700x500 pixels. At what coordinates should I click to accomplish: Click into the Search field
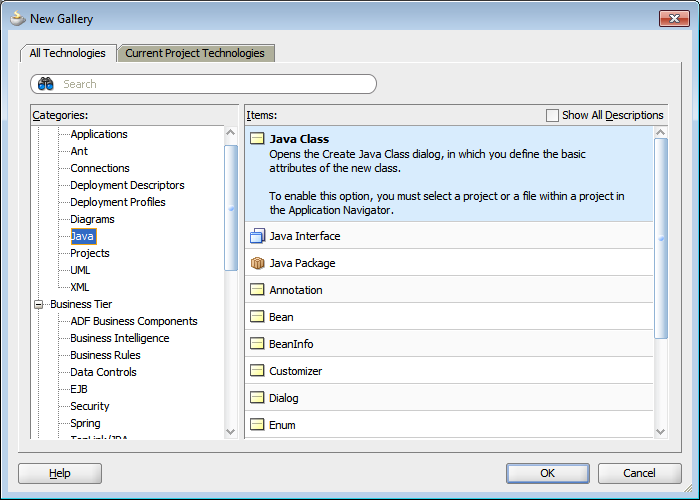pyautogui.click(x=203, y=84)
